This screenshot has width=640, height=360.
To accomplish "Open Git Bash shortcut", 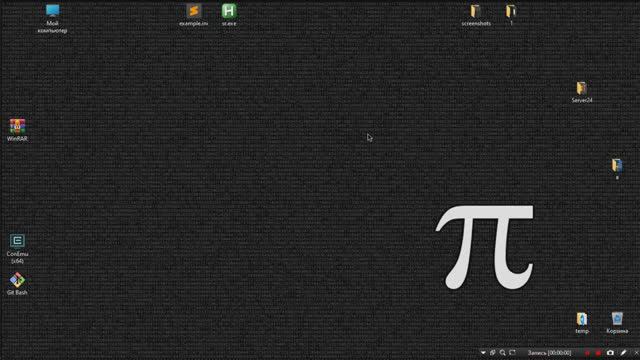I will click(17, 284).
